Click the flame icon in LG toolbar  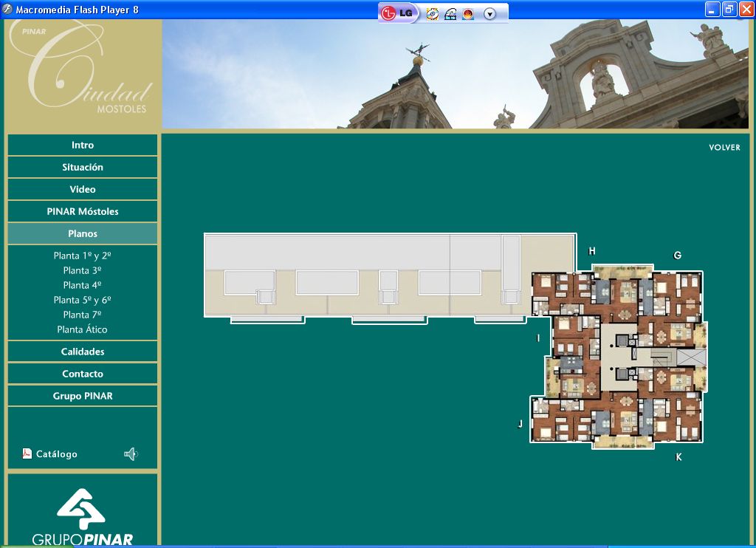(468, 14)
